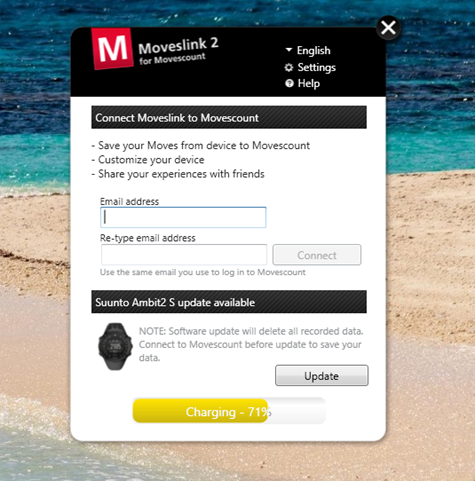Click the software update NOTE text
Image resolution: width=475 pixels, height=481 pixels.
251,344
